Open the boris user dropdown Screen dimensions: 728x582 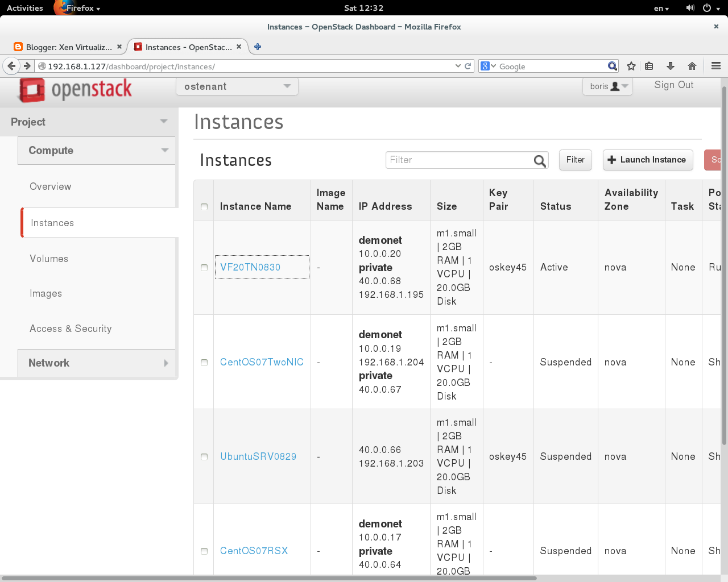[607, 86]
